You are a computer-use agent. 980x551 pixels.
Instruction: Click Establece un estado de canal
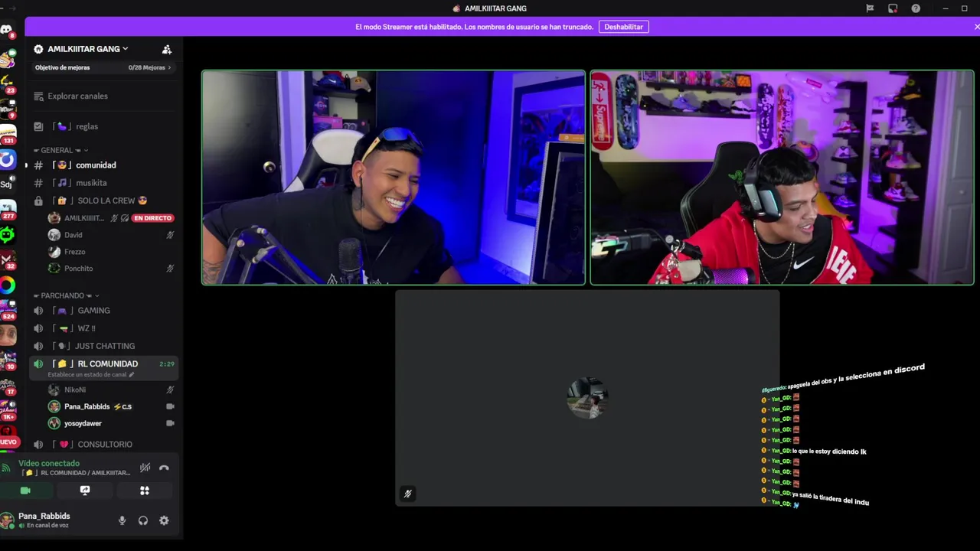(87, 375)
